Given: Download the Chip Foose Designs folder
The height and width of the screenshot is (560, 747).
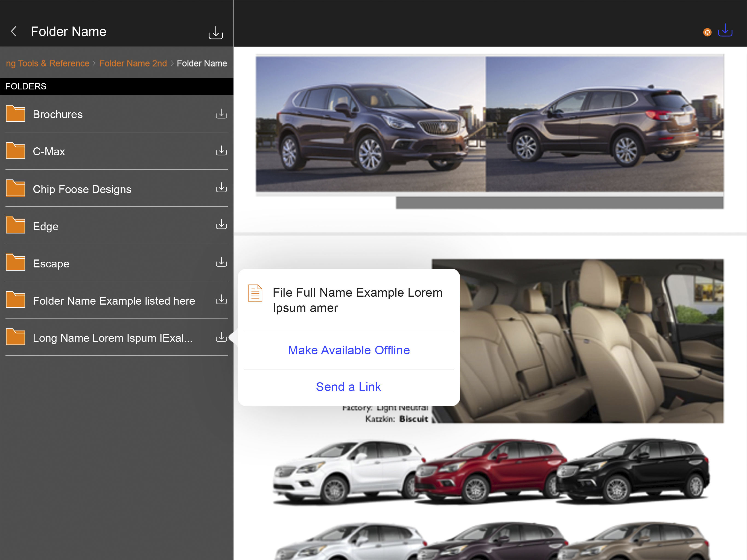Looking at the screenshot, I should point(221,188).
